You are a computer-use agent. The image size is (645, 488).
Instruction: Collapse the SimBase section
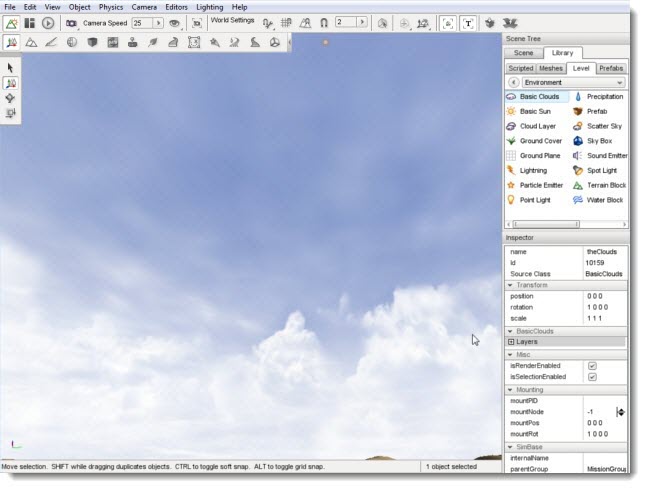tap(510, 447)
